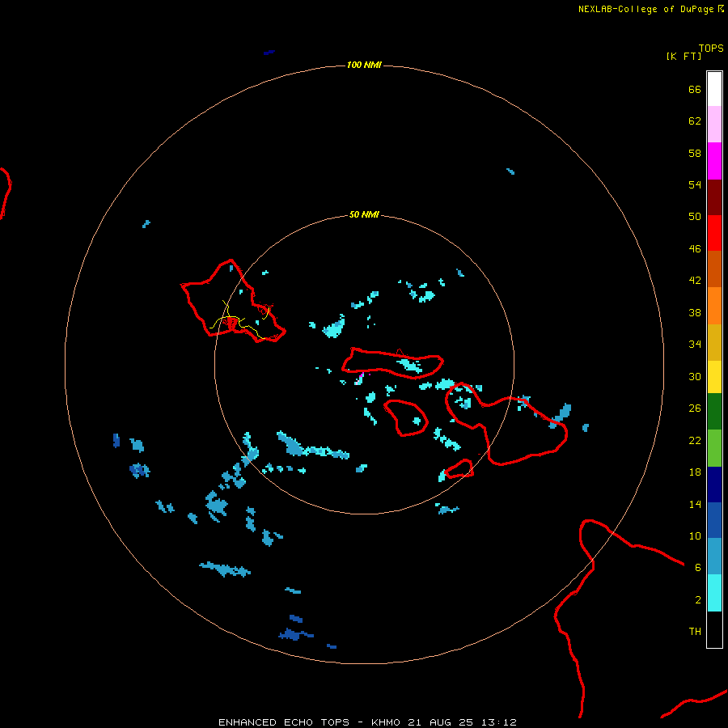Select the gold legend swatch
The height and width of the screenshot is (728, 728).
[x=714, y=342]
